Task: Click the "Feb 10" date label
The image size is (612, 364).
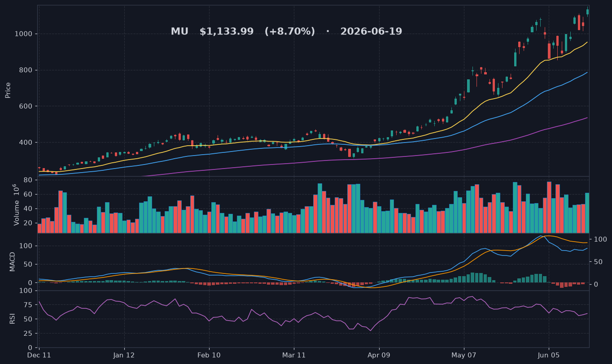Action: 209,355
